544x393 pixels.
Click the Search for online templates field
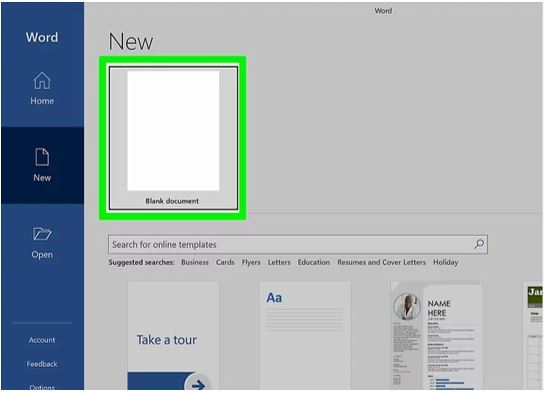point(298,244)
